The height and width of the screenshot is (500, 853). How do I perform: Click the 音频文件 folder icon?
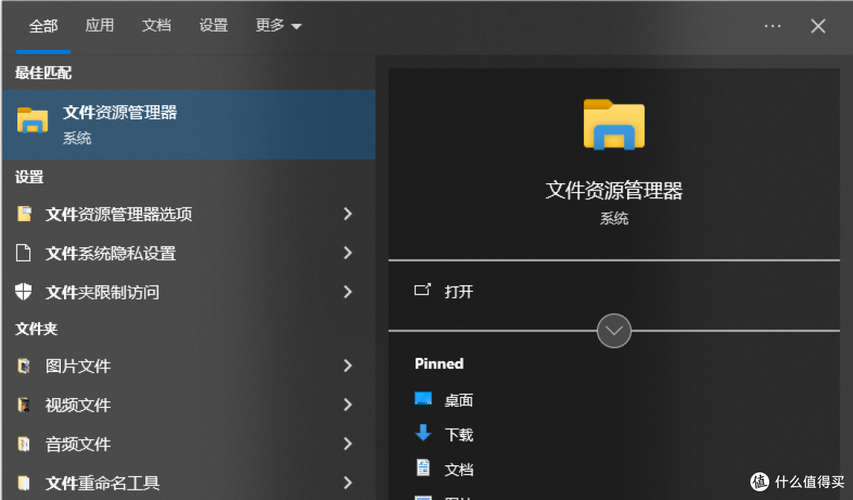(23, 444)
